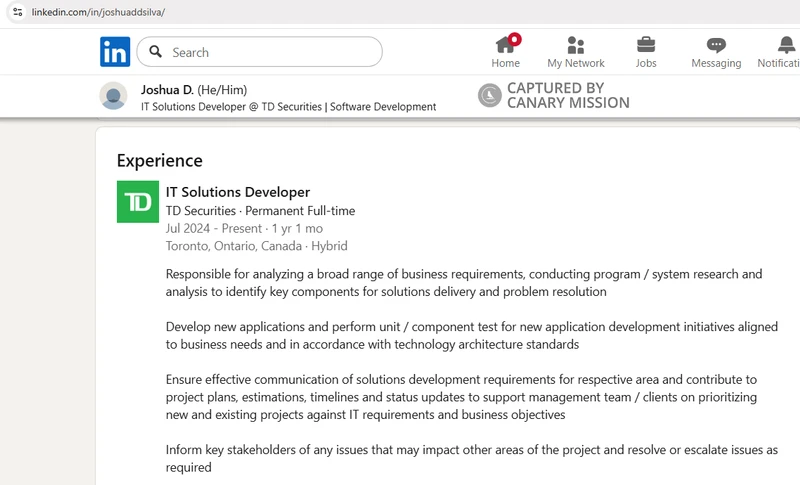
Task: Click the Experience section heading
Action: click(x=159, y=160)
